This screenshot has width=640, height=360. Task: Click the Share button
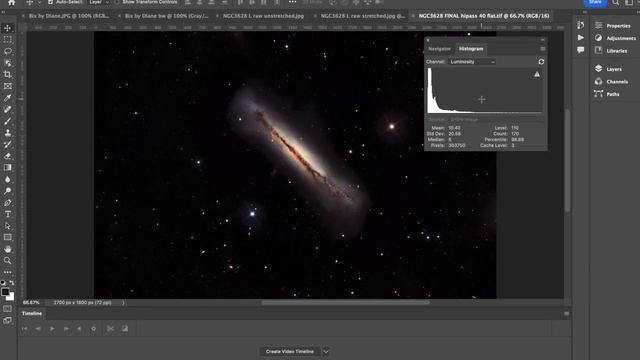(595, 2)
